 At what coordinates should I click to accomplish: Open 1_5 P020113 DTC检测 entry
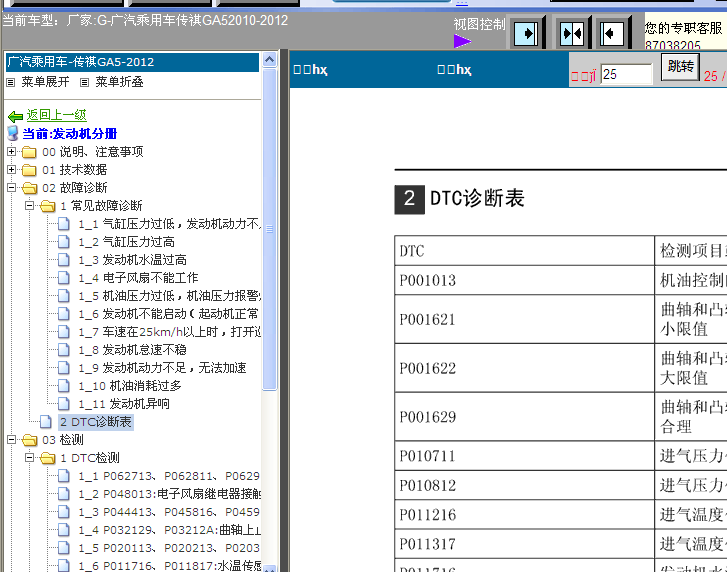[169, 549]
